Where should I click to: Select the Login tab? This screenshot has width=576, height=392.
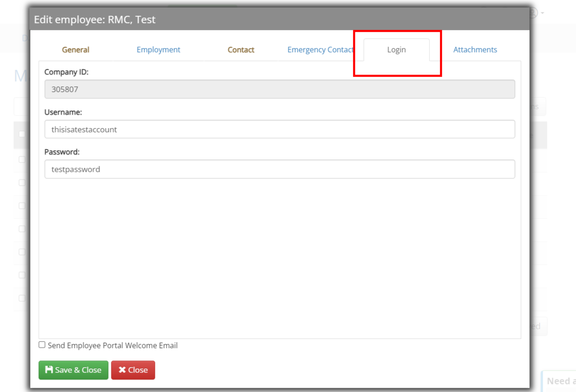pos(396,50)
